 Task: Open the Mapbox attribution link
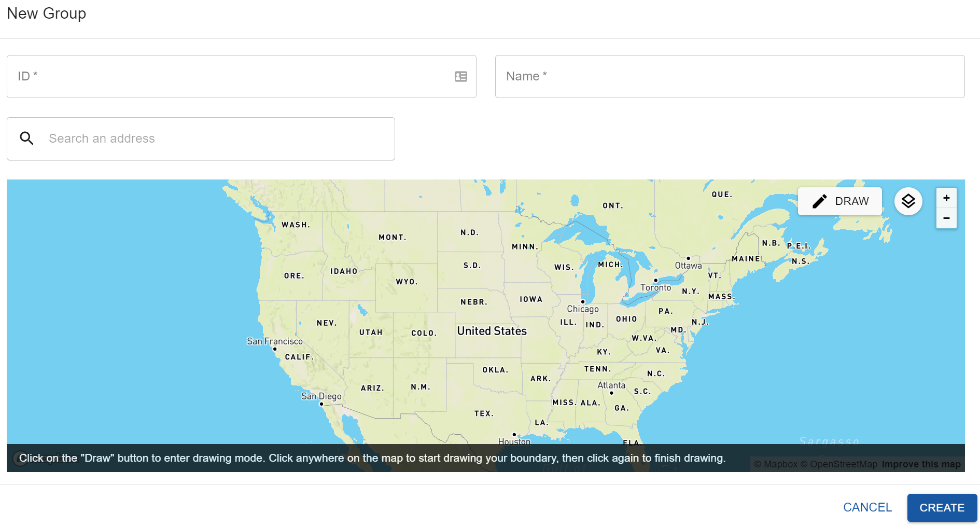coord(775,464)
